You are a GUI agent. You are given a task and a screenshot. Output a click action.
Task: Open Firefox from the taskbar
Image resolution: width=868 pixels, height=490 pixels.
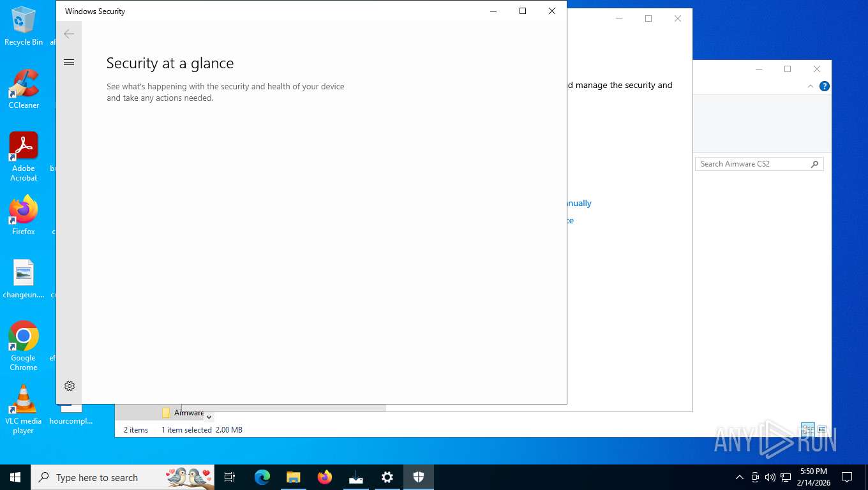[x=325, y=477]
